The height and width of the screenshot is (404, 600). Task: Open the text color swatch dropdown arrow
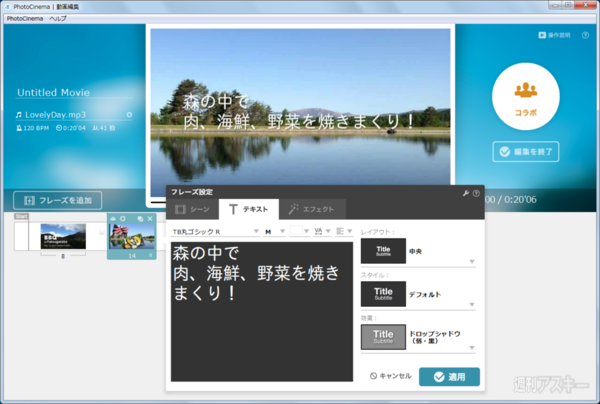pyautogui.click(x=306, y=231)
